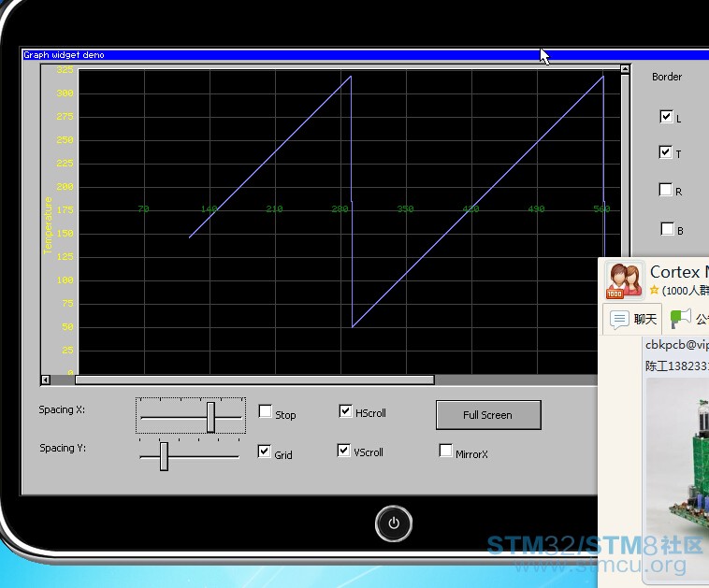Click the graph horizontal scrollbar thumb

254,380
